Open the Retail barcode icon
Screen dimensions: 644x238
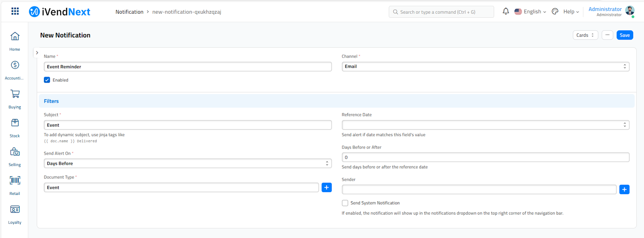pos(15,180)
